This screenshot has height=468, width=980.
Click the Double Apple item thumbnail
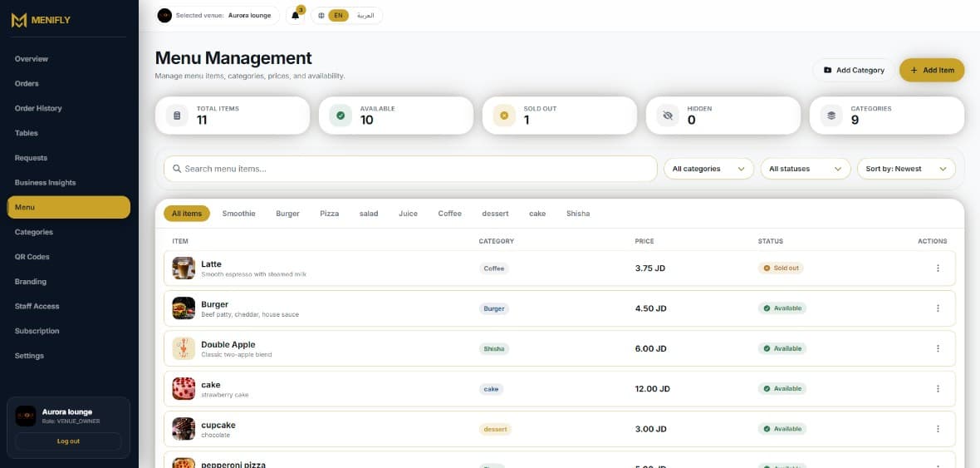pos(184,348)
